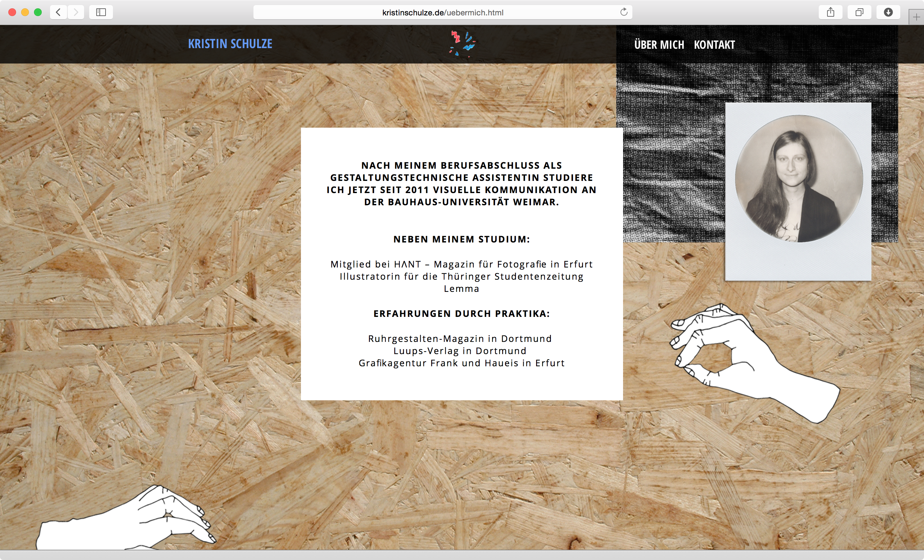Open the ÜBER MICH menu item
Image resolution: width=924 pixels, height=560 pixels.
659,45
